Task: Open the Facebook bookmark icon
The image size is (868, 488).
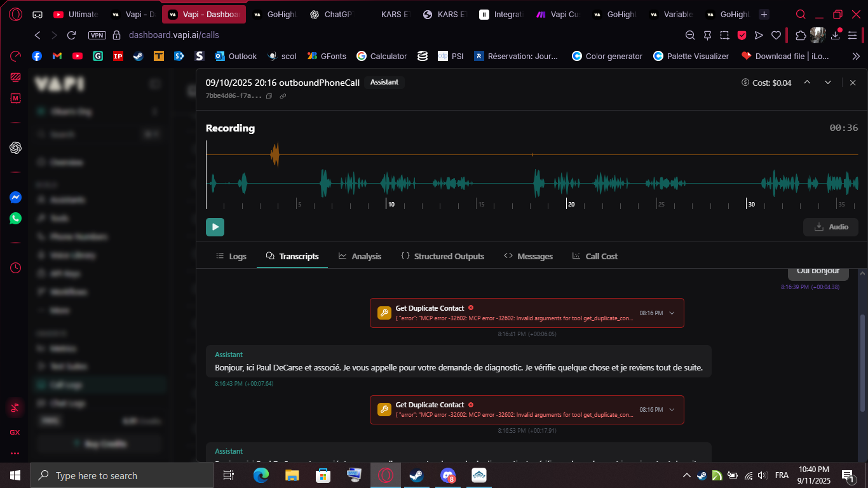Action: (x=37, y=56)
